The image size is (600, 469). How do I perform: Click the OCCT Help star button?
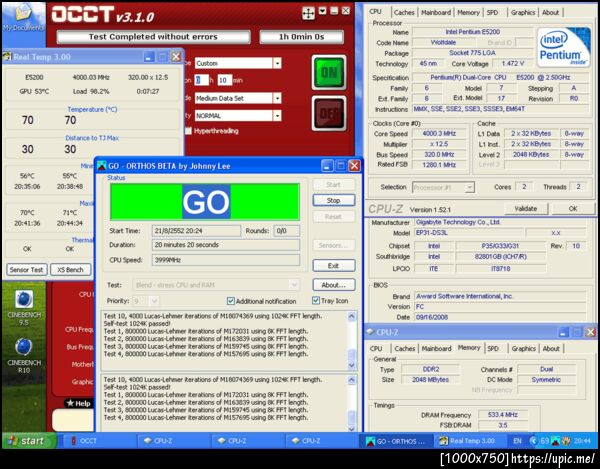tap(78, 403)
